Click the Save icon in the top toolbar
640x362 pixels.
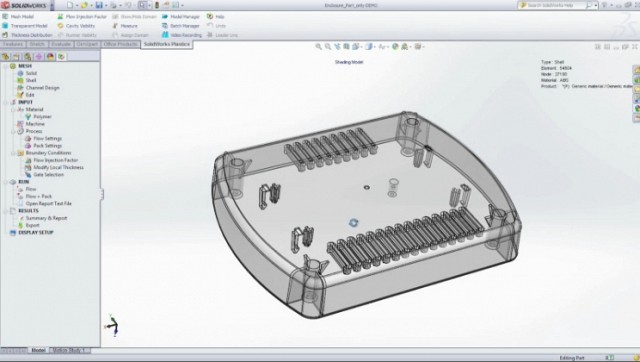point(99,5)
